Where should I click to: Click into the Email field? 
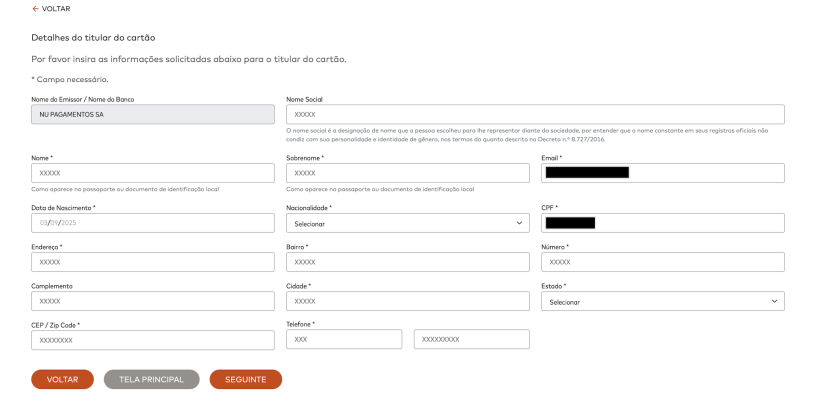[663, 173]
